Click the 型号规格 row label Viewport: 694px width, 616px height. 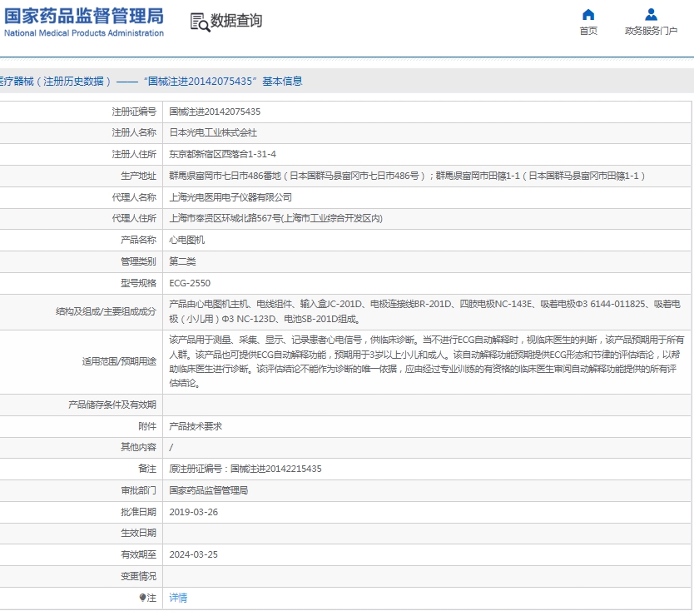pos(138,283)
